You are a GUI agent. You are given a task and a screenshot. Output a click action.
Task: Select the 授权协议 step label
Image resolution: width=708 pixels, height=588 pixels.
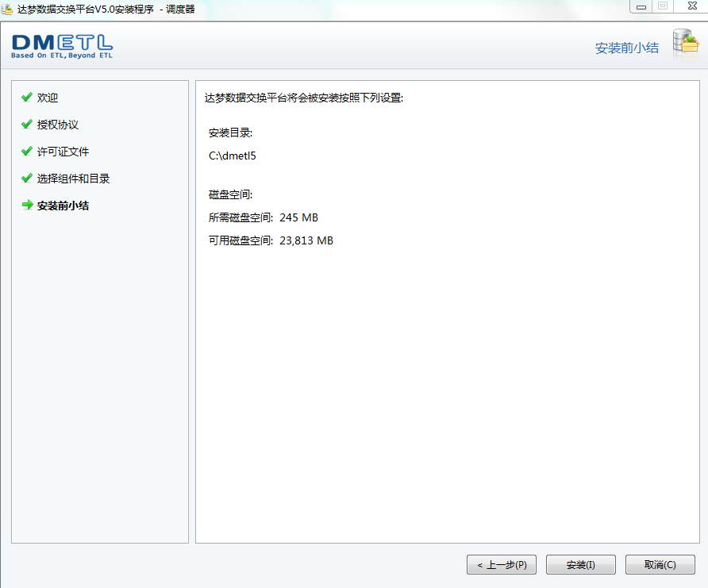(58, 125)
